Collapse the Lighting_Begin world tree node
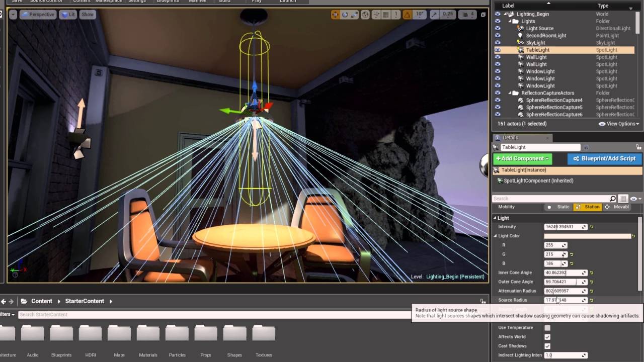The width and height of the screenshot is (644, 362). [506, 14]
